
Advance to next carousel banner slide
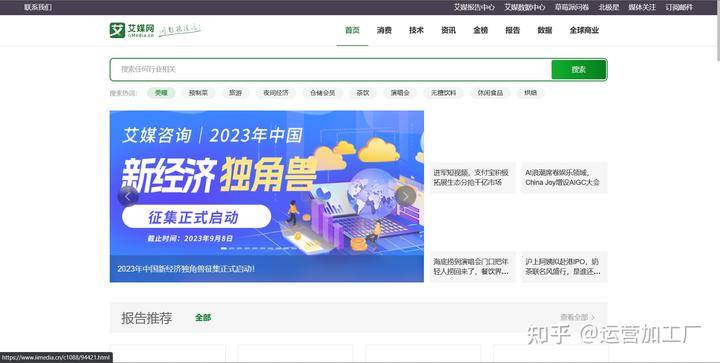click(x=405, y=196)
